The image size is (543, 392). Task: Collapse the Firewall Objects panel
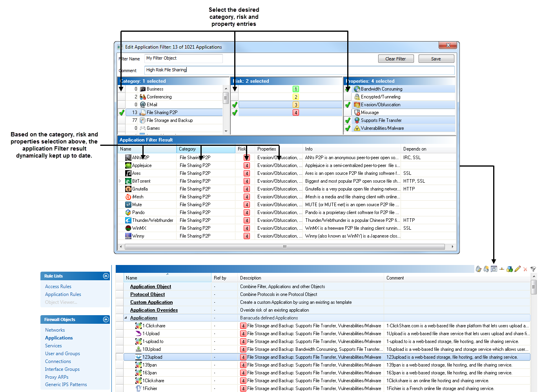pyautogui.click(x=106, y=319)
